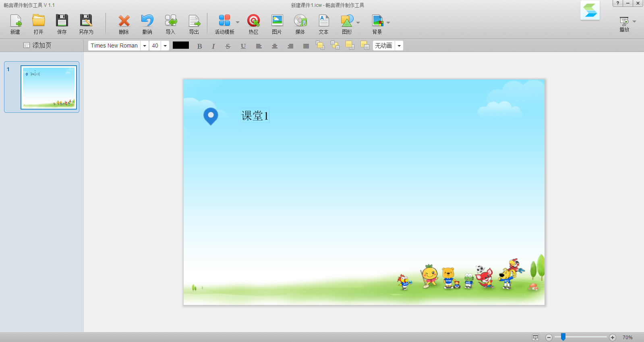The height and width of the screenshot is (342, 644).
Task: Zoom in with the plus button
Action: (x=613, y=338)
